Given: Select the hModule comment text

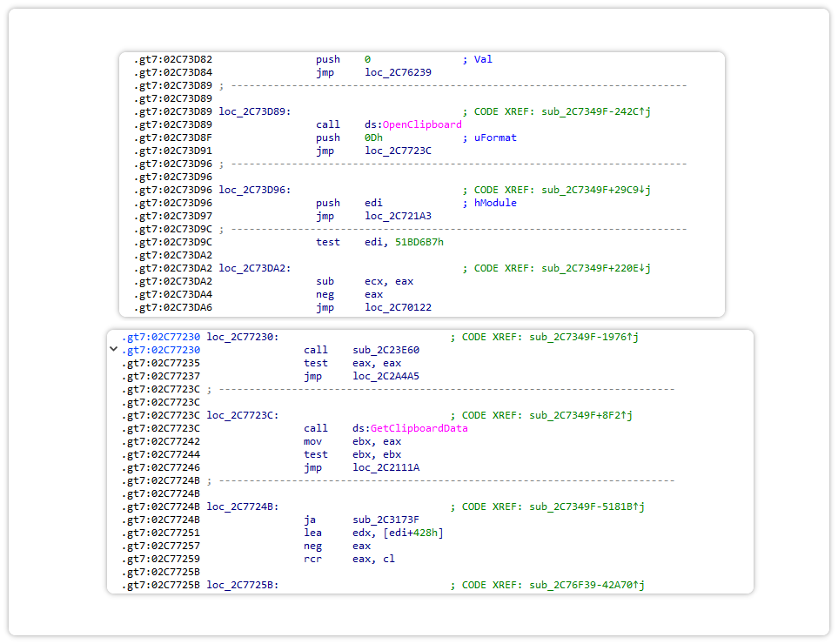Looking at the screenshot, I should click(495, 203).
